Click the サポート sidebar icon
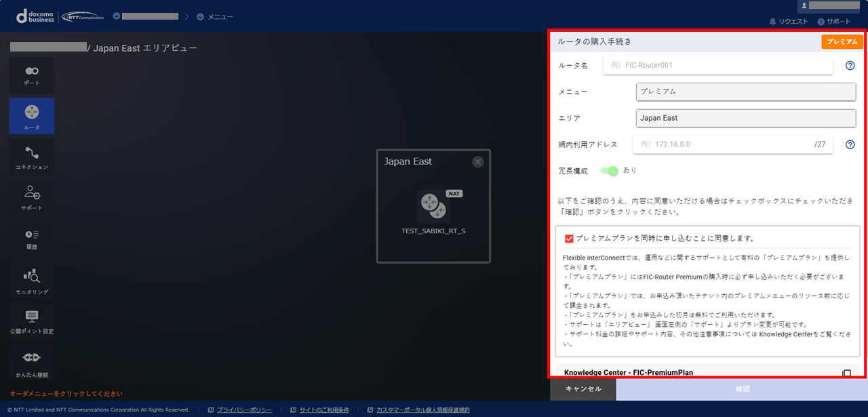This screenshot has height=417, width=868. [32, 197]
